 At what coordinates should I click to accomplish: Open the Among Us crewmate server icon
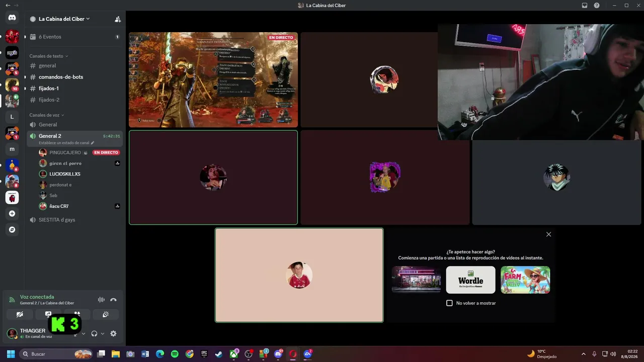pyautogui.click(x=12, y=198)
